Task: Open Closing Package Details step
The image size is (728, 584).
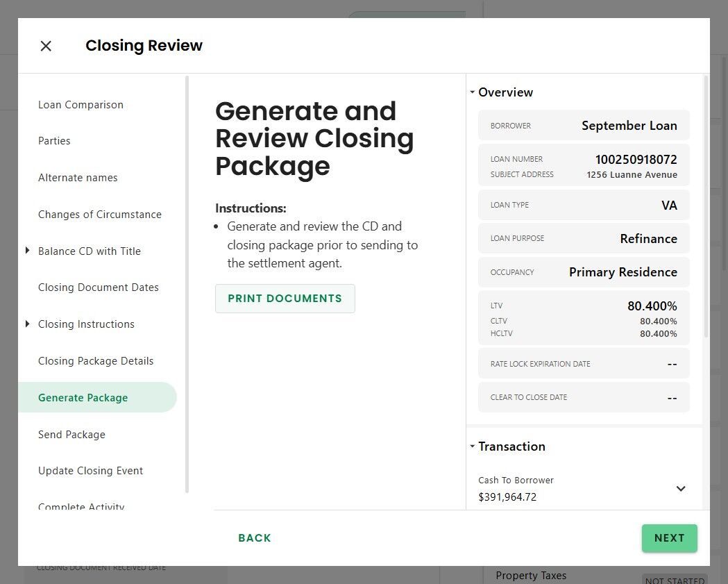Action: [x=96, y=361]
